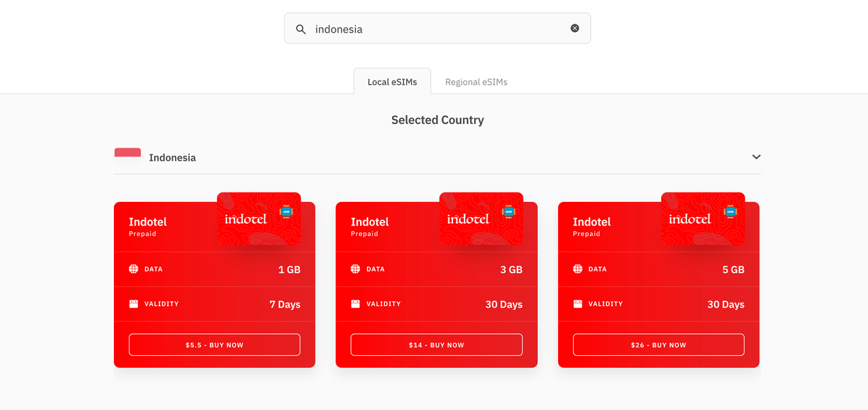Open the Regional eSIMs tab
868x410 pixels.
[x=476, y=82]
